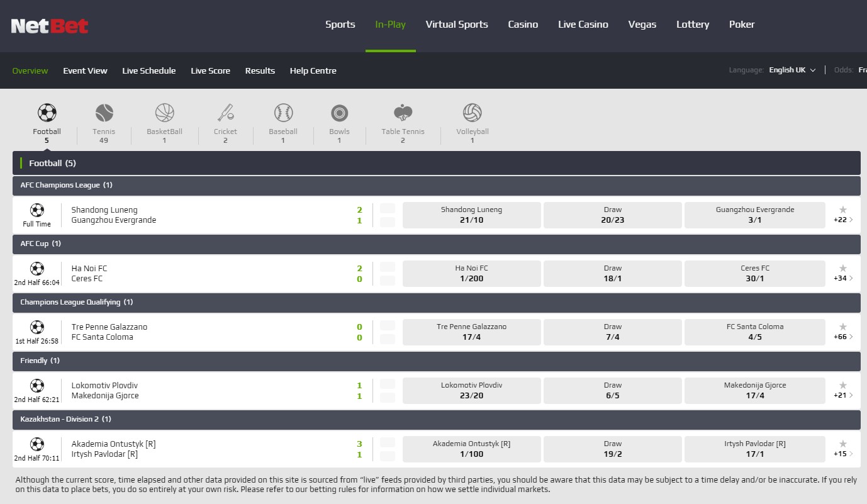The width and height of the screenshot is (867, 504).
Task: Bet on Shandong Luneng at 21/10
Action: (472, 215)
